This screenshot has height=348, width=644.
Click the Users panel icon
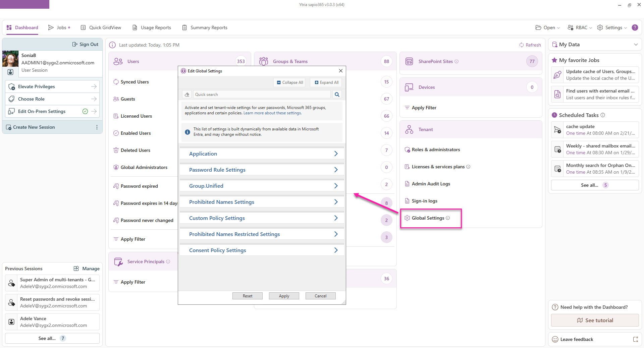click(x=118, y=61)
